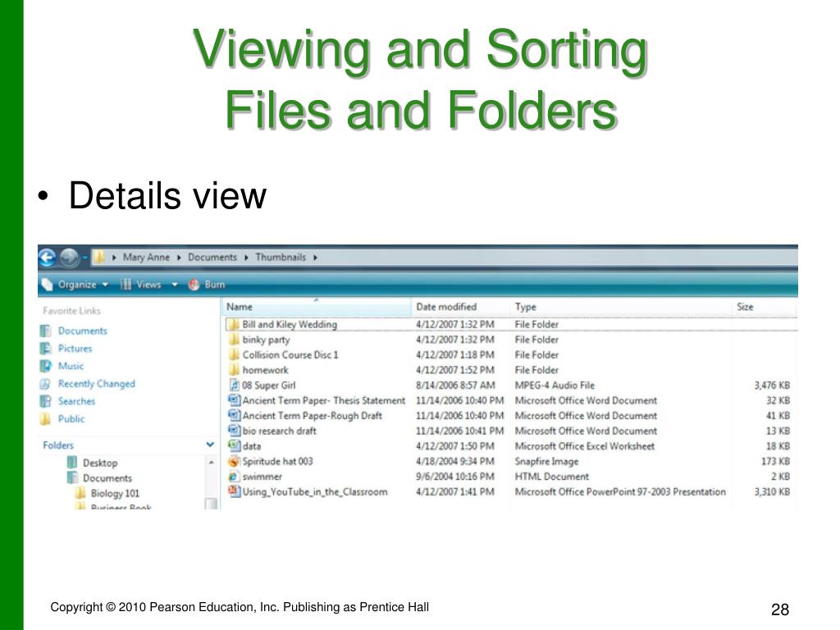Expand the arrow before Mary Anne breadcrumb

coord(114,258)
